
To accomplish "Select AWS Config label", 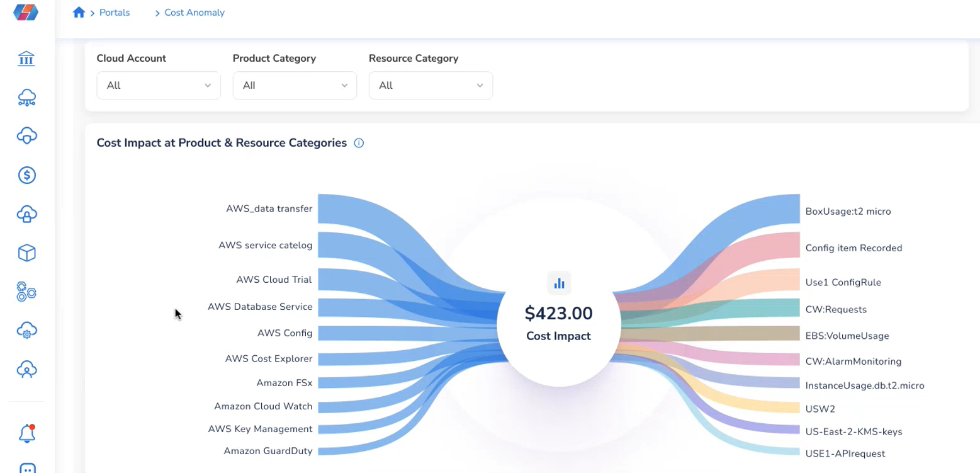I will coord(285,333).
